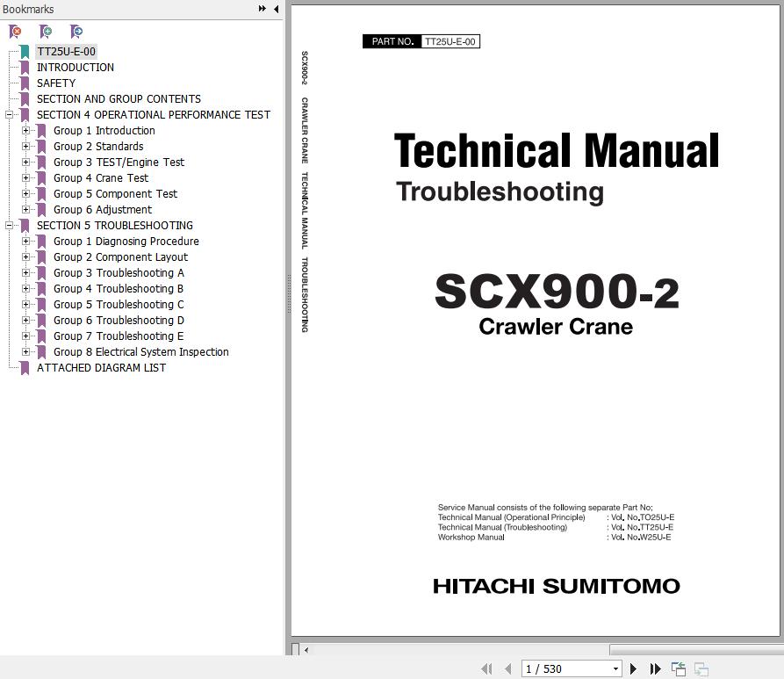Jump to Group 2 Standards text

98,146
